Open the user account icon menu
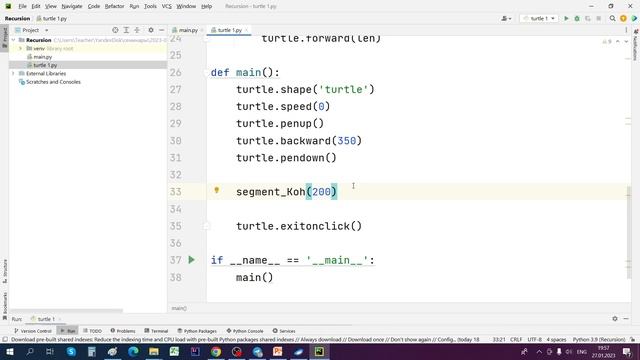This screenshot has height=360, width=640. tap(506, 18)
